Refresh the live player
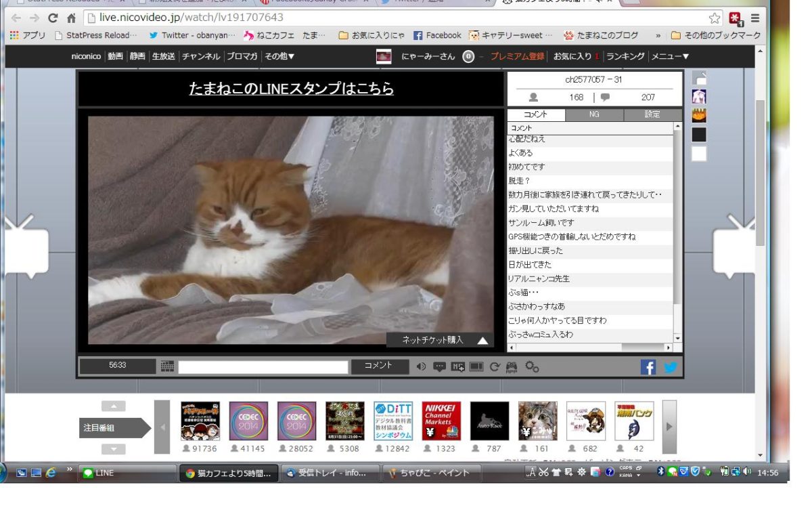Screen dimensions: 812x508 pyautogui.click(x=494, y=366)
